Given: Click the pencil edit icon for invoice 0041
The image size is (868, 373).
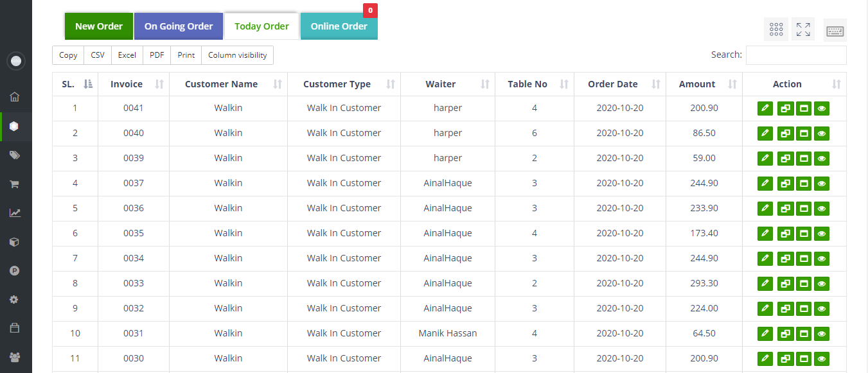Looking at the screenshot, I should click(765, 108).
